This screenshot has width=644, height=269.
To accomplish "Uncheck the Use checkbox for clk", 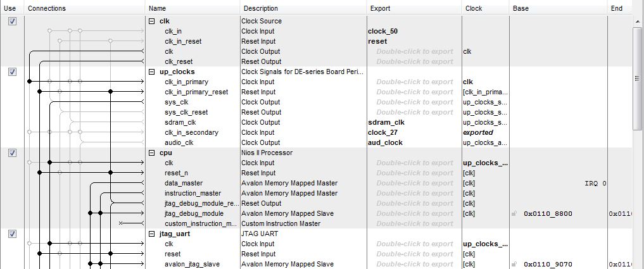I will click(11, 22).
